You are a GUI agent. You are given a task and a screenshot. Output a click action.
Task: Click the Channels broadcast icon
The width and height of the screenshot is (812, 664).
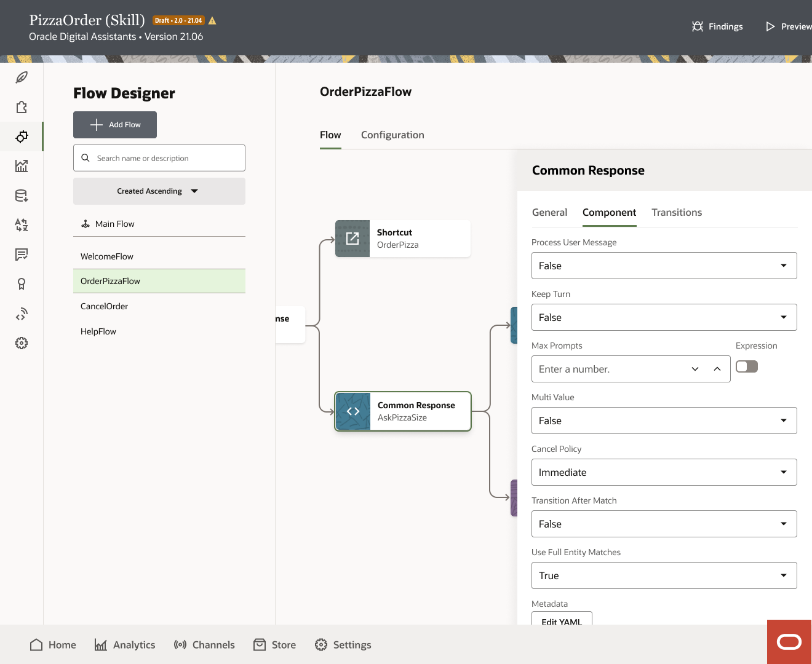point(180,644)
